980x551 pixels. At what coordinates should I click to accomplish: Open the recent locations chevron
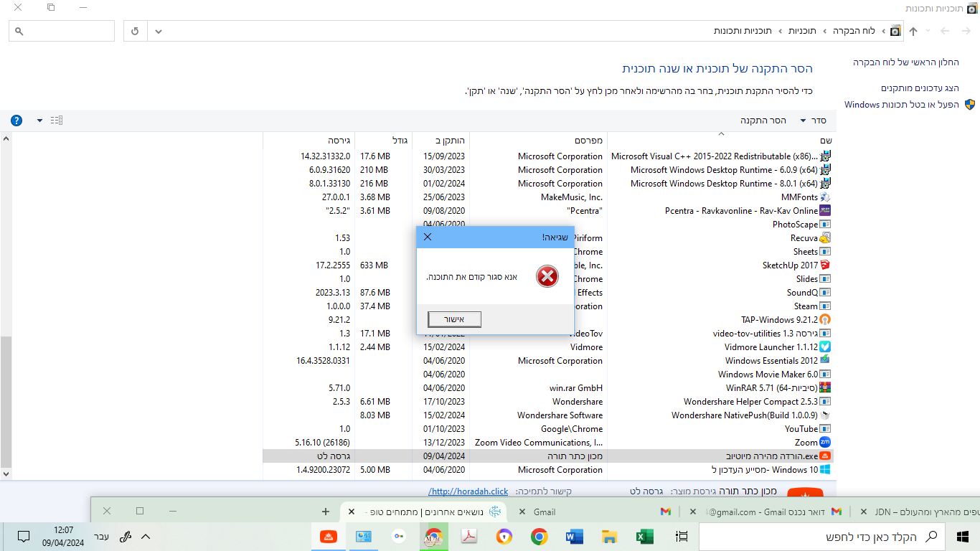pyautogui.click(x=928, y=32)
